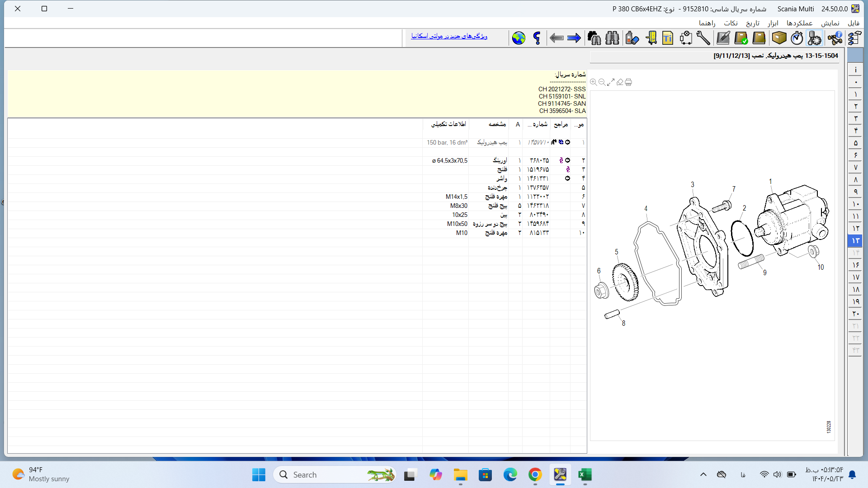This screenshot has width=868, height=488.
Task: Open the عملکردها menu
Action: click(799, 23)
